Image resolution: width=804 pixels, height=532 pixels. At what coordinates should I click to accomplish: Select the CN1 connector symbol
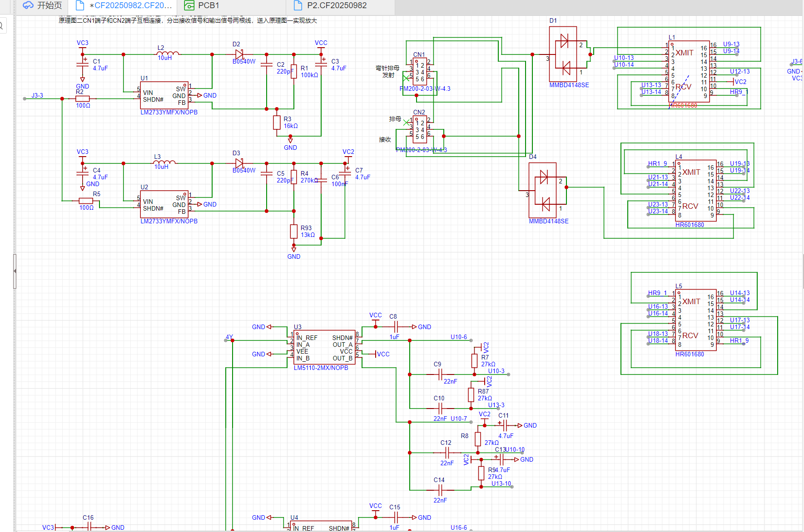point(420,71)
